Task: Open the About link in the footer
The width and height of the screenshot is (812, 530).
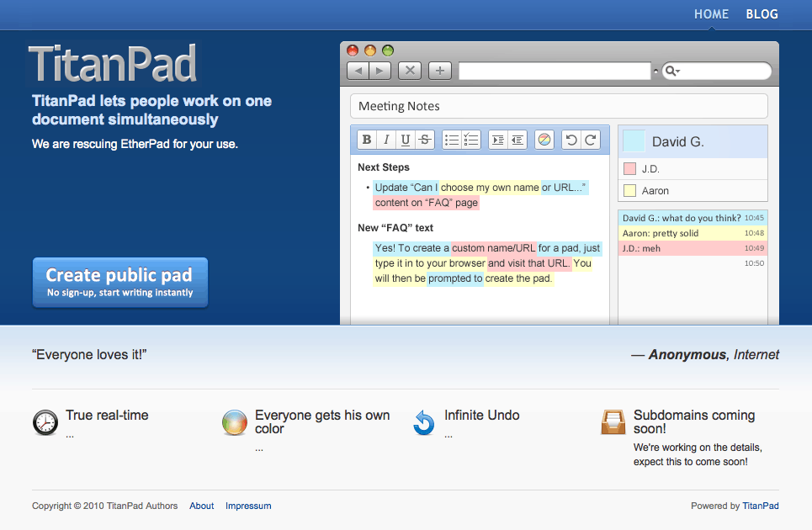Action: (202, 506)
